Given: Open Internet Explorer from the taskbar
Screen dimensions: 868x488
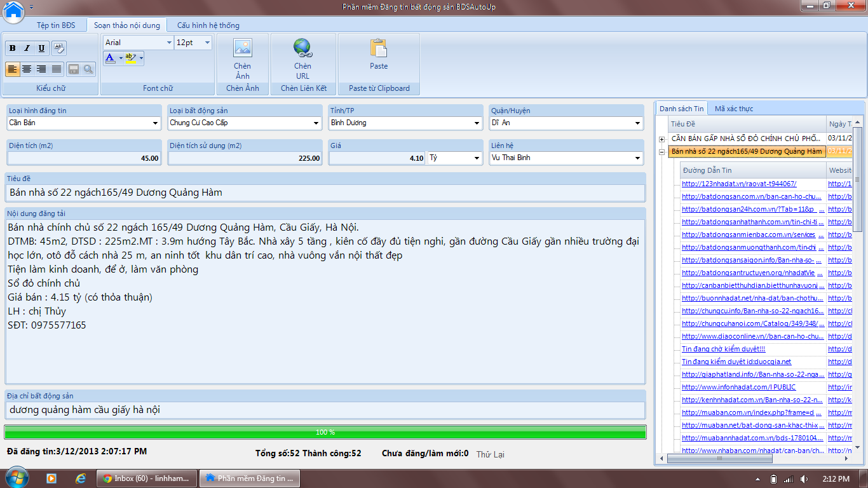Looking at the screenshot, I should [x=81, y=478].
